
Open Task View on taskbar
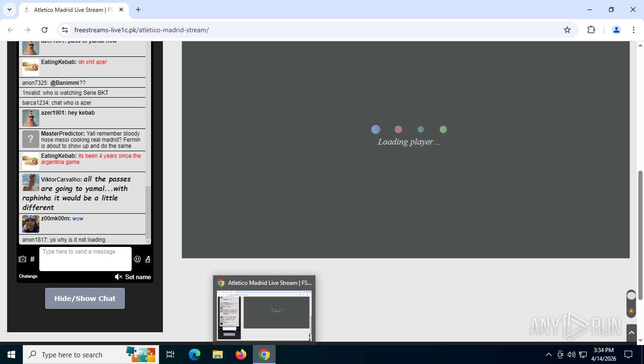point(170,355)
